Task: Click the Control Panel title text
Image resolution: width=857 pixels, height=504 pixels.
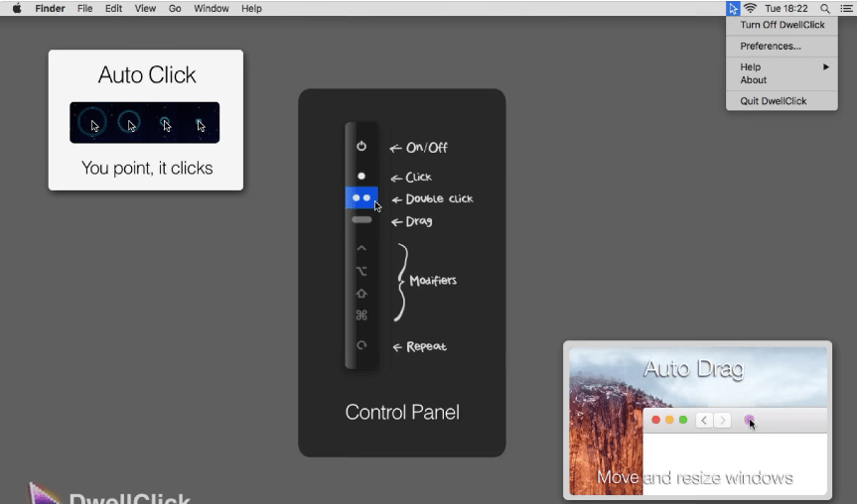Action: tap(402, 413)
